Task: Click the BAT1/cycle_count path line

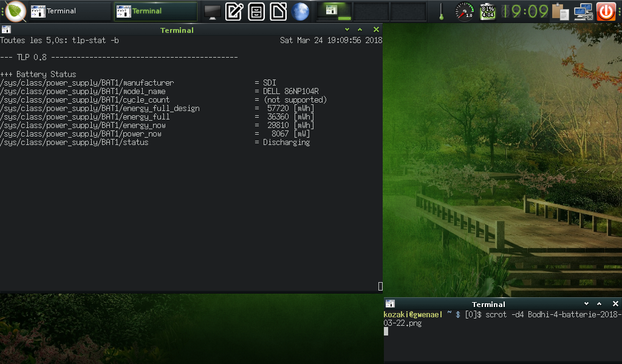Action: point(85,100)
